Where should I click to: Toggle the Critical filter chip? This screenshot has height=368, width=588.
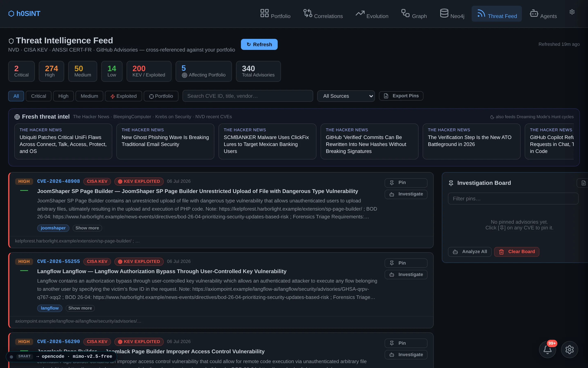[38, 96]
